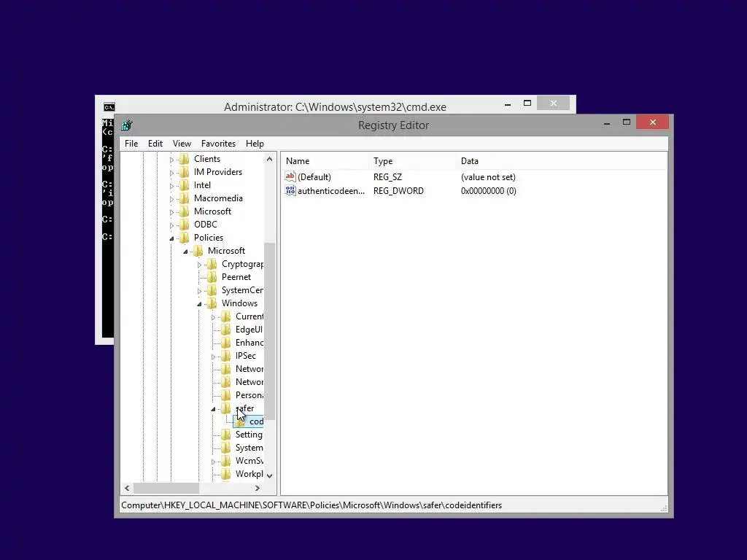747x560 pixels.
Task: Maximize the cmd.exe window
Action: pos(527,104)
